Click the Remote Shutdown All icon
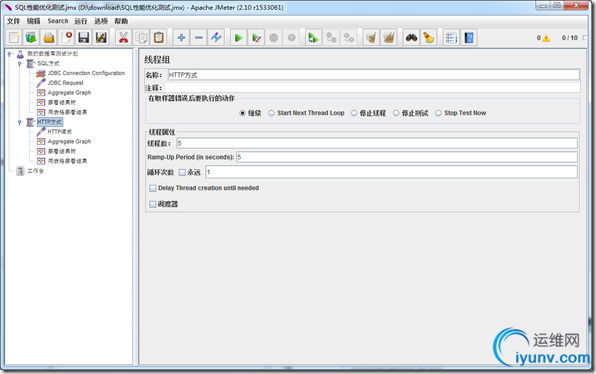596x374 pixels. (349, 38)
